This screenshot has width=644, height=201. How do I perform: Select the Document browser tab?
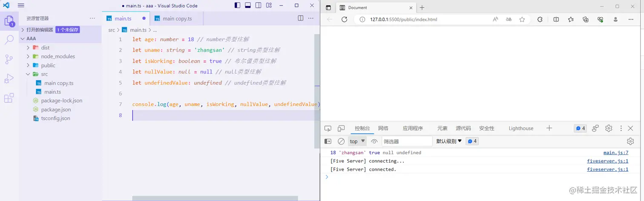point(375,8)
